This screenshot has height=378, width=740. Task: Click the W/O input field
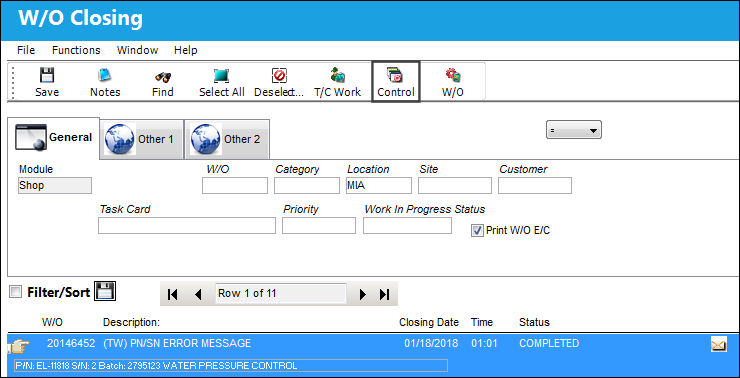pyautogui.click(x=235, y=185)
